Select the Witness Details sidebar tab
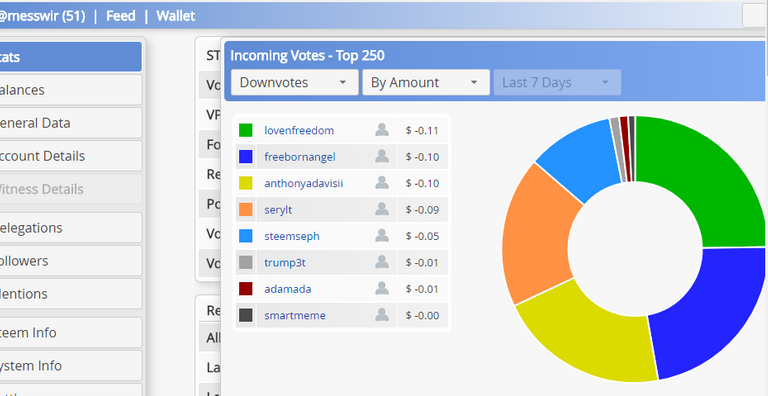Screen dimensions: 768x396 [x=71, y=189]
